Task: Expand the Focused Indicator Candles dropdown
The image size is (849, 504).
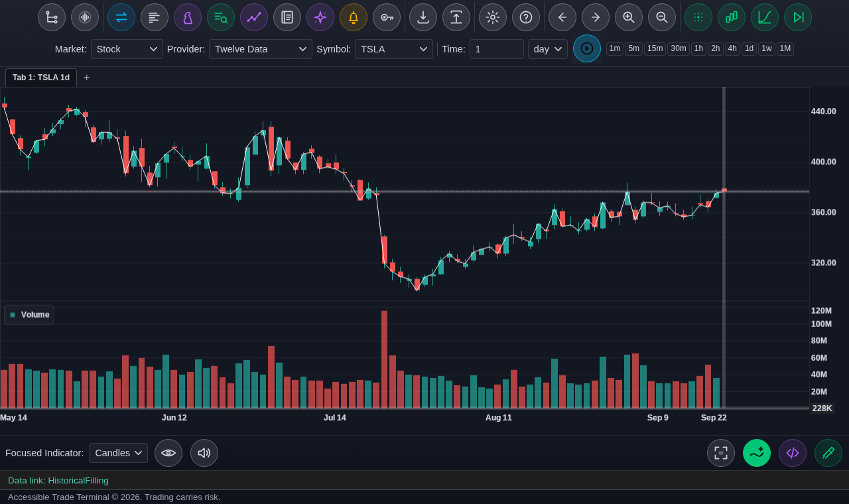Action: (118, 453)
